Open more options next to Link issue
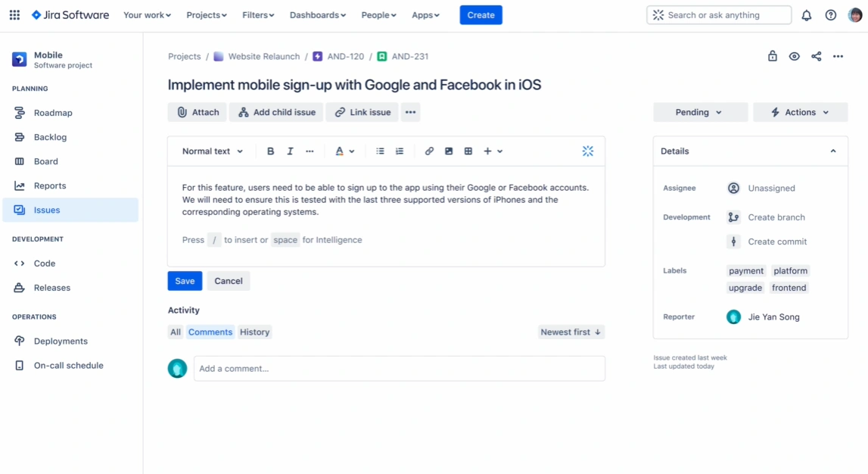This screenshot has height=474, width=868. (x=410, y=112)
